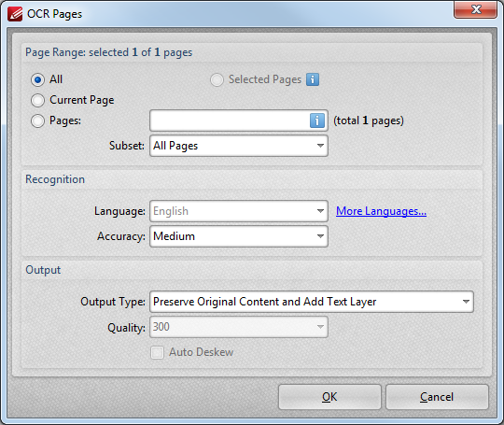Close the OCR Pages dialog window
The width and height of the screenshot is (504, 425).
(x=476, y=9)
